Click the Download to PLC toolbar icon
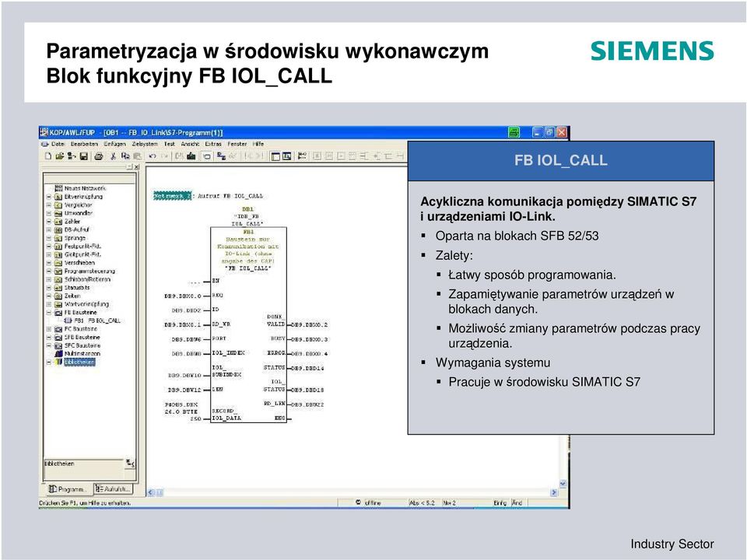 coord(191,156)
